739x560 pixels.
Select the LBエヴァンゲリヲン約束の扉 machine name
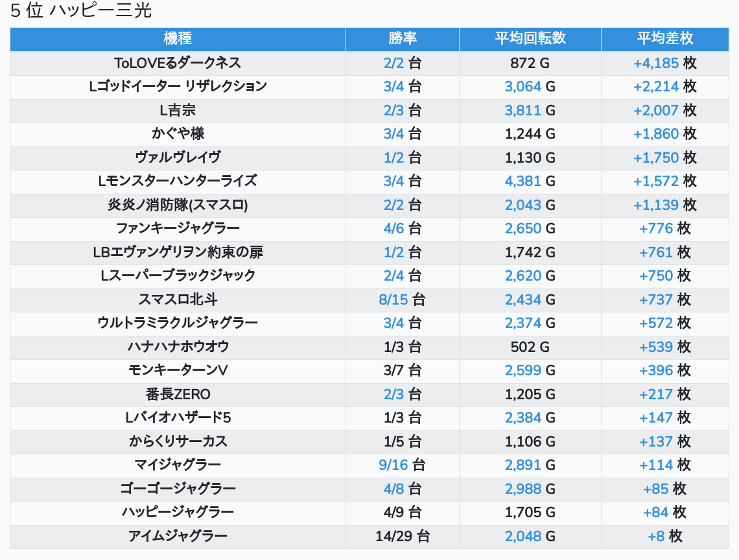pyautogui.click(x=178, y=252)
